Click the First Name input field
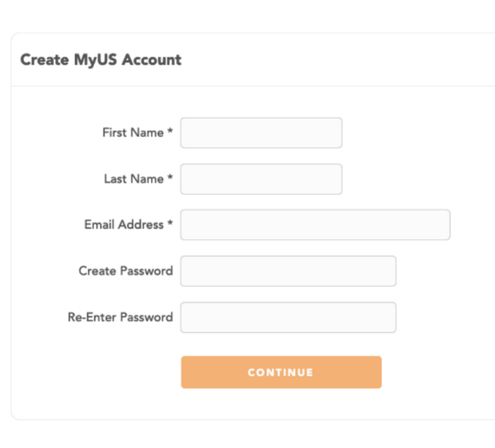The height and width of the screenshot is (448, 495). (261, 133)
